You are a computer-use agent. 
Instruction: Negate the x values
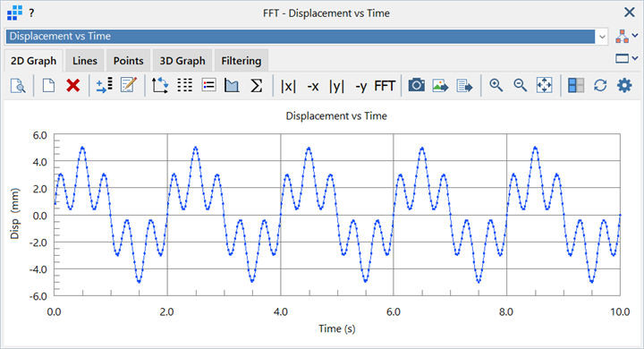[313, 86]
